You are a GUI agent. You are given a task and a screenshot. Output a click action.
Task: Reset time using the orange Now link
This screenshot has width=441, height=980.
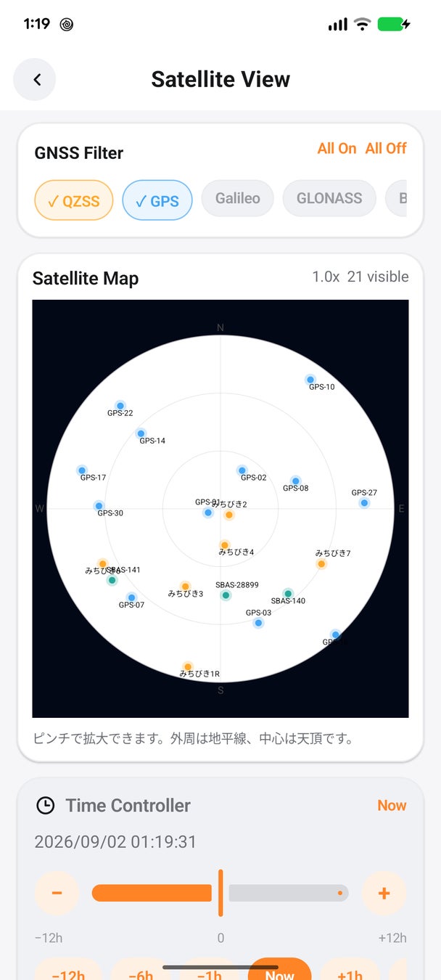click(x=392, y=805)
